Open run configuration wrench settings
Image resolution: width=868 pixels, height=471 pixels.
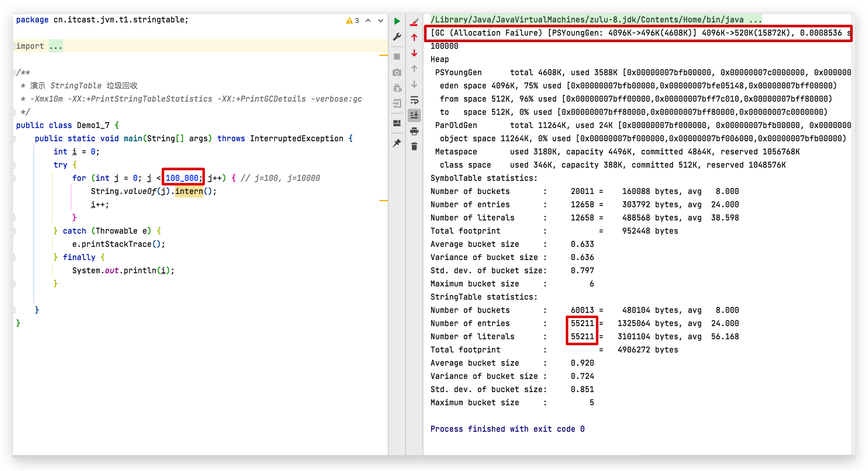397,37
